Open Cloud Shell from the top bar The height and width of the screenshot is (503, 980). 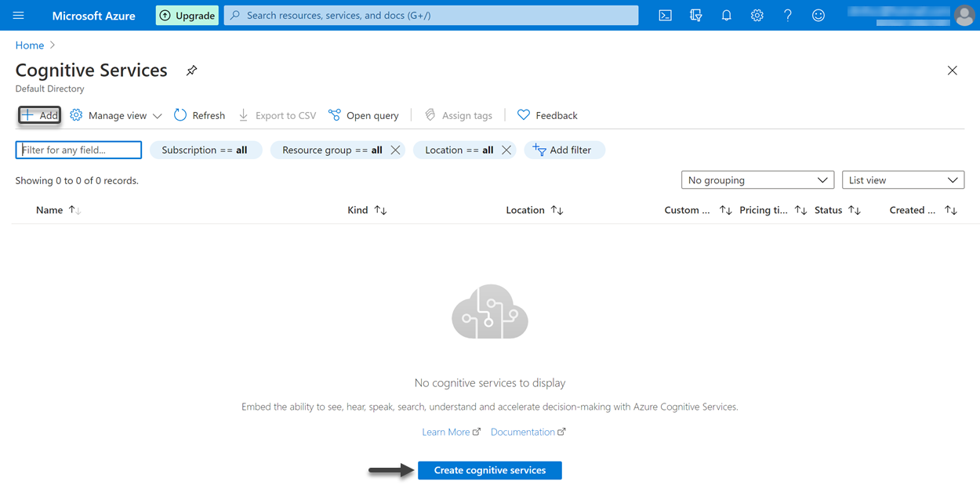665,16
